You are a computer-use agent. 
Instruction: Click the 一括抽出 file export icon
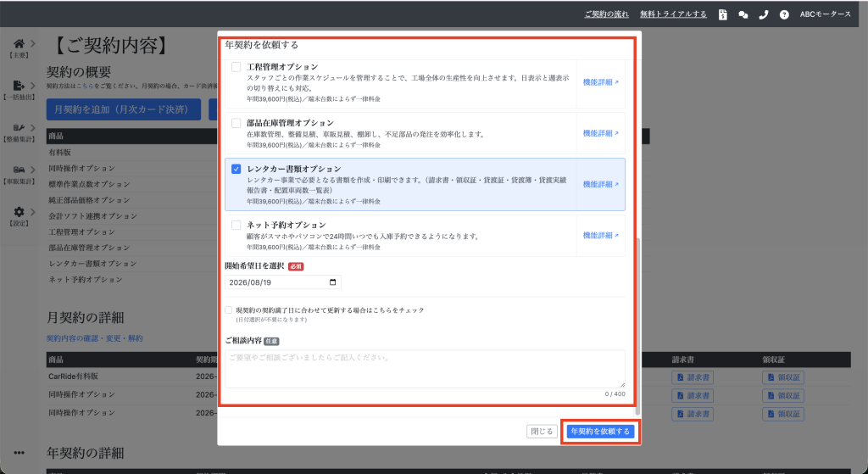pos(19,86)
